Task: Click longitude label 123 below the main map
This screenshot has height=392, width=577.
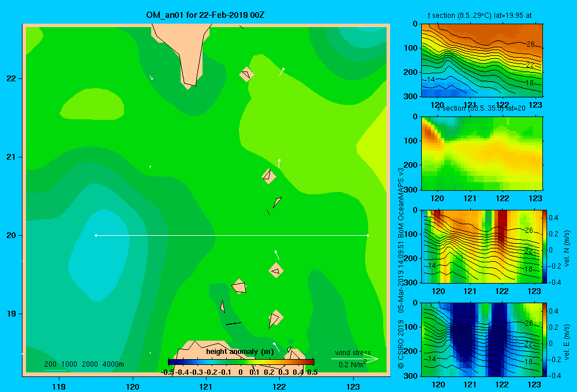Action: pyautogui.click(x=353, y=386)
